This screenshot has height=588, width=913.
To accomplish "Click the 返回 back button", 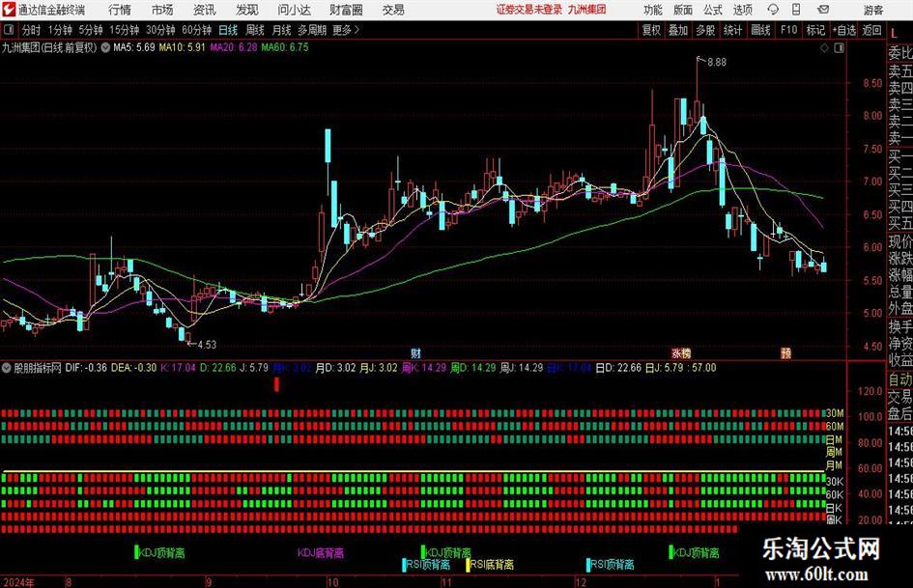I will coord(871,30).
